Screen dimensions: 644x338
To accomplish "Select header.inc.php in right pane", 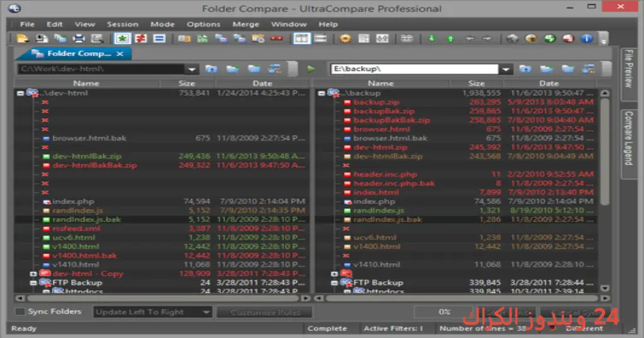I will point(386,174).
